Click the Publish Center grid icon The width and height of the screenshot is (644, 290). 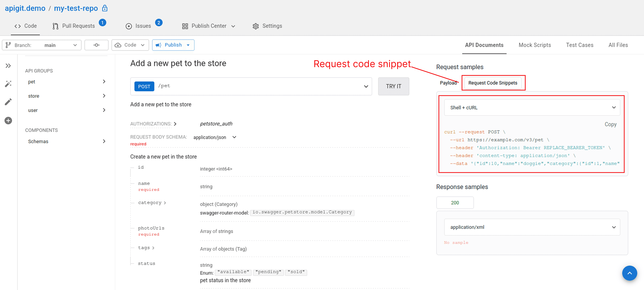tap(185, 26)
